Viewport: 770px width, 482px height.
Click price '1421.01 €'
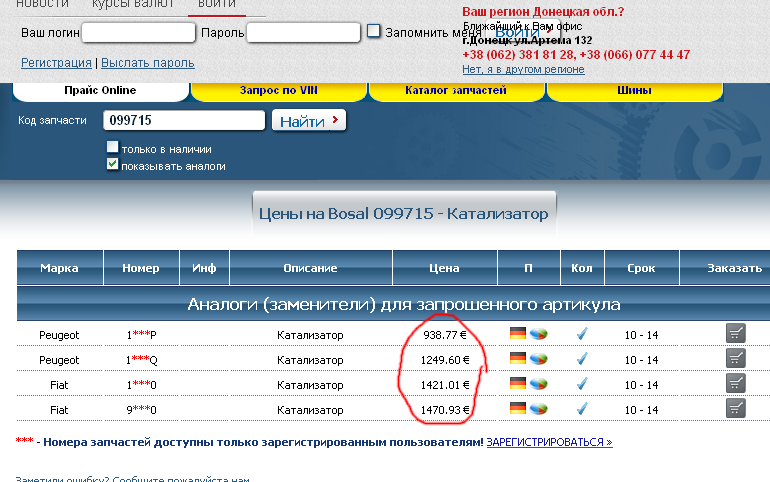[445, 385]
